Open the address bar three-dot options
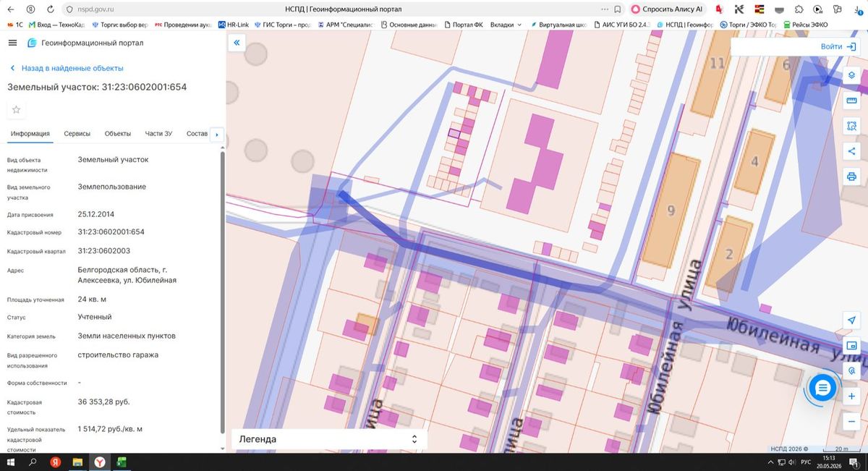The height and width of the screenshot is (471, 868). [605, 9]
